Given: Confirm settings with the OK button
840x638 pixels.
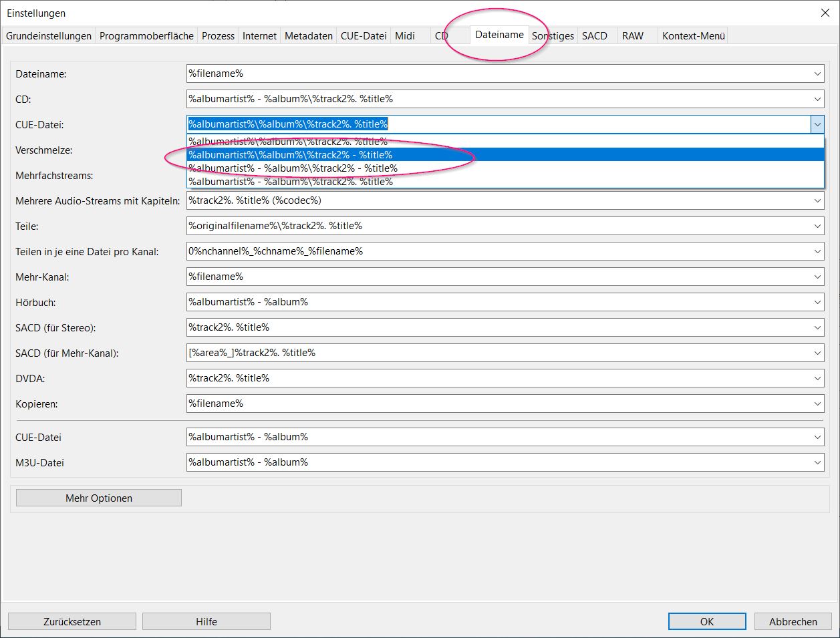Looking at the screenshot, I should tap(706, 621).
